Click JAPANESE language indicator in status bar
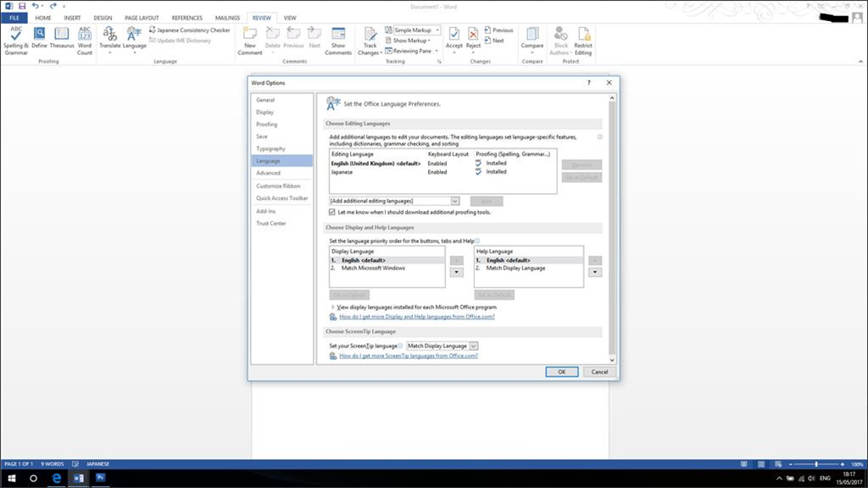Screen dimensions: 868x488 (x=98, y=464)
